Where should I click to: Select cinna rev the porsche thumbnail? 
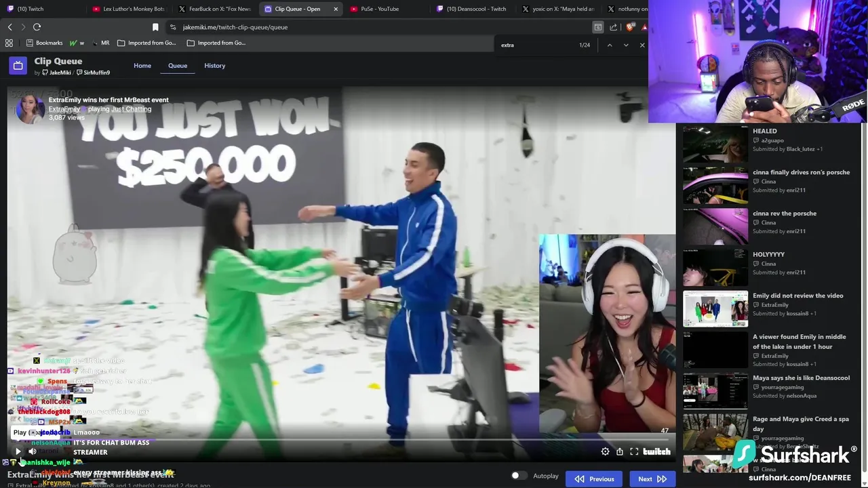[x=715, y=226]
